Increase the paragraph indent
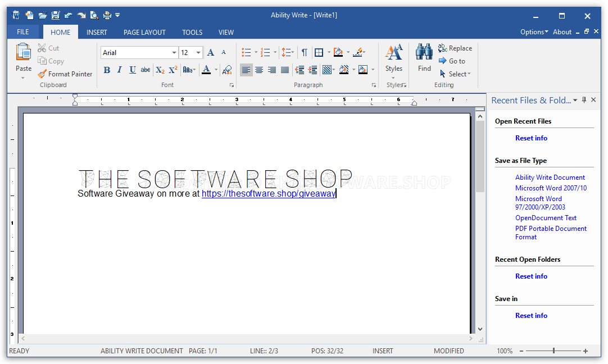The width and height of the screenshot is (608, 364). (x=312, y=70)
